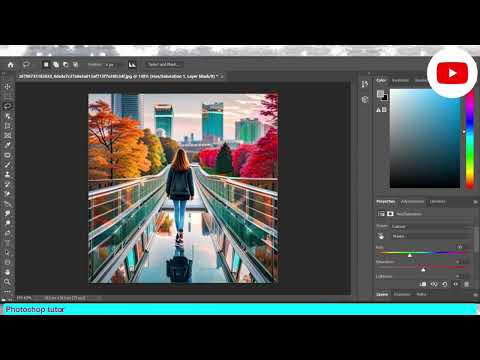Open the Lasso tool preset picker
The height and width of the screenshot is (360, 480).
27,65
